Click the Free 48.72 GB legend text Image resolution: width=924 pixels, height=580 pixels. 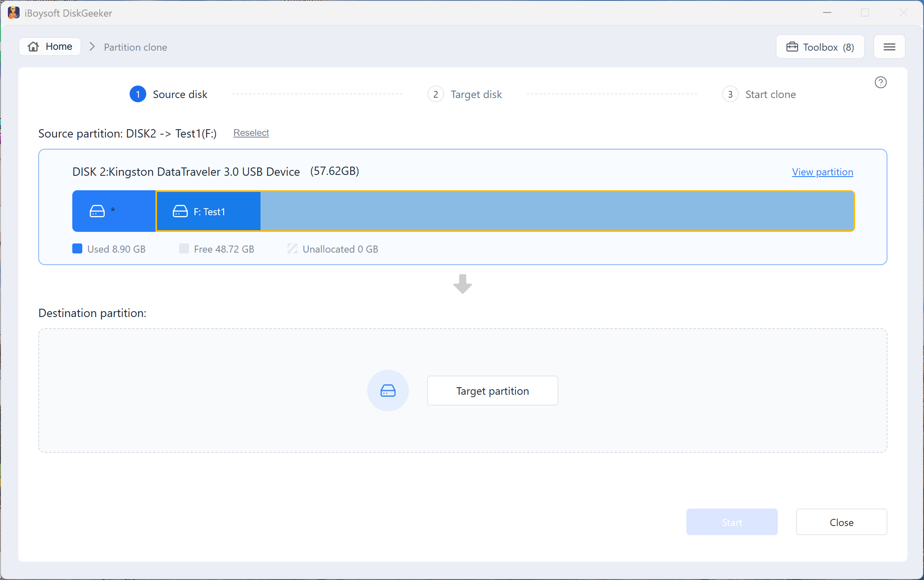tap(224, 249)
